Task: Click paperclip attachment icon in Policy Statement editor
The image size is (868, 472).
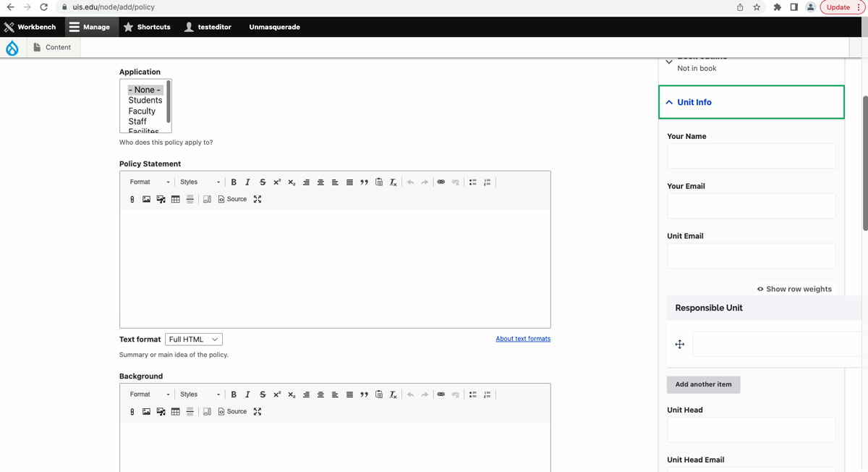Action: coord(132,199)
